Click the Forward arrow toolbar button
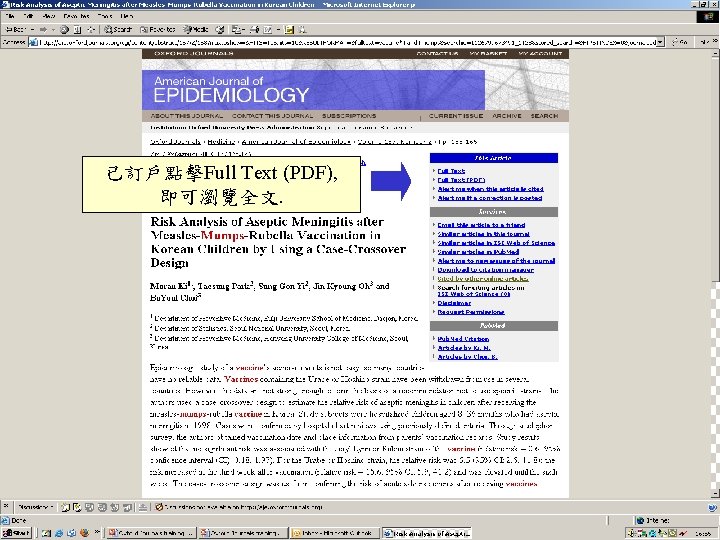Image resolution: width=720 pixels, height=540 pixels. click(44, 29)
